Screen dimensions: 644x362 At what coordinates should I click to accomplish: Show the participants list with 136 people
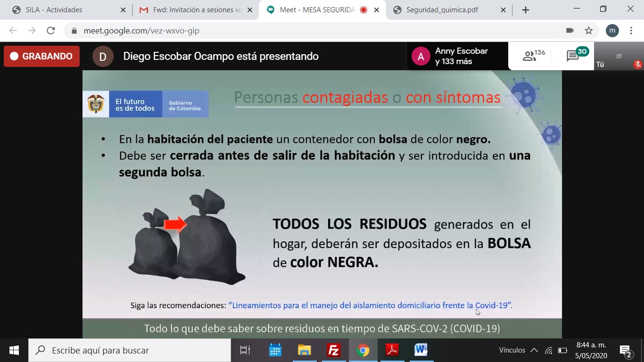534,56
